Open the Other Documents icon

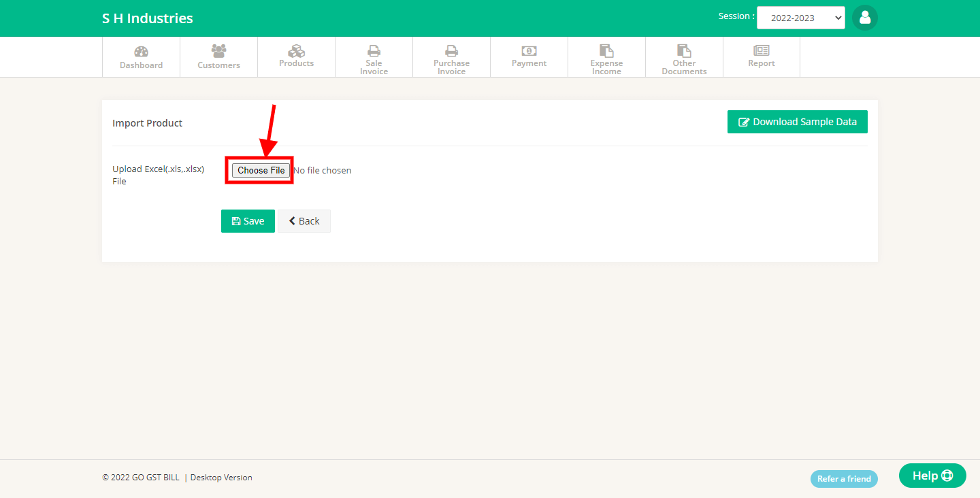click(x=684, y=50)
